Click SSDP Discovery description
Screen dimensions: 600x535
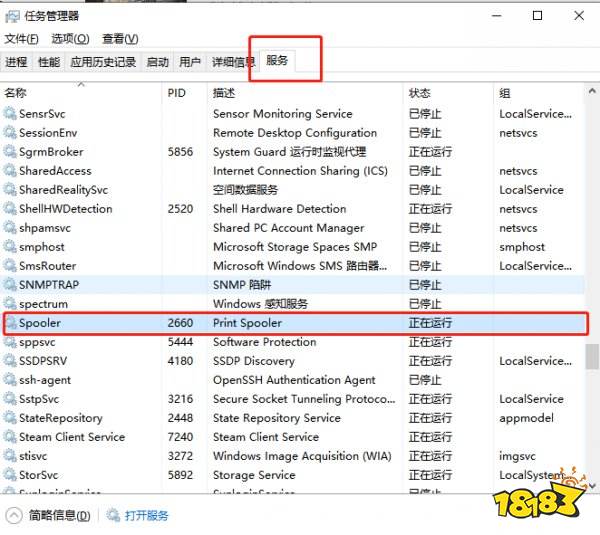point(254,361)
